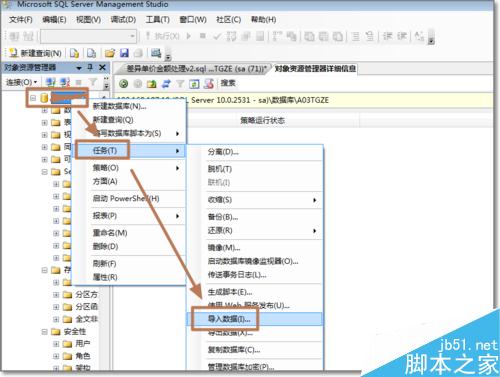
Task: Click the 执行(X) execute button
Action: (163, 36)
